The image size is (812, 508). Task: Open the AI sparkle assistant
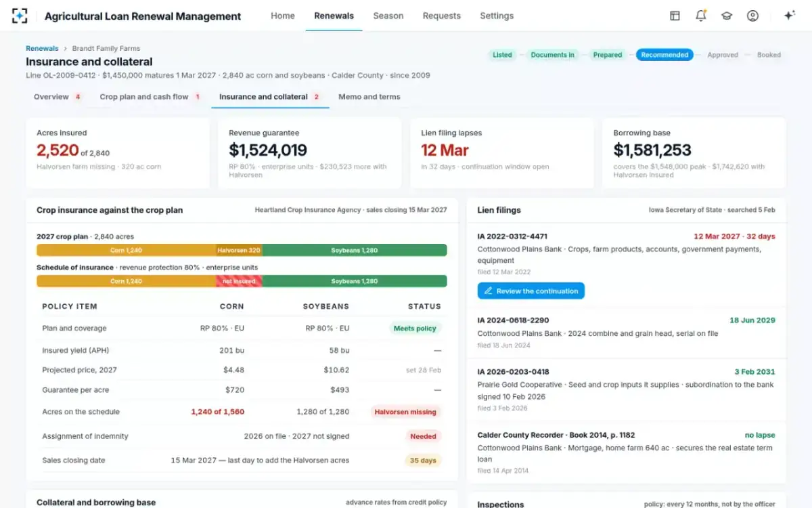point(789,16)
